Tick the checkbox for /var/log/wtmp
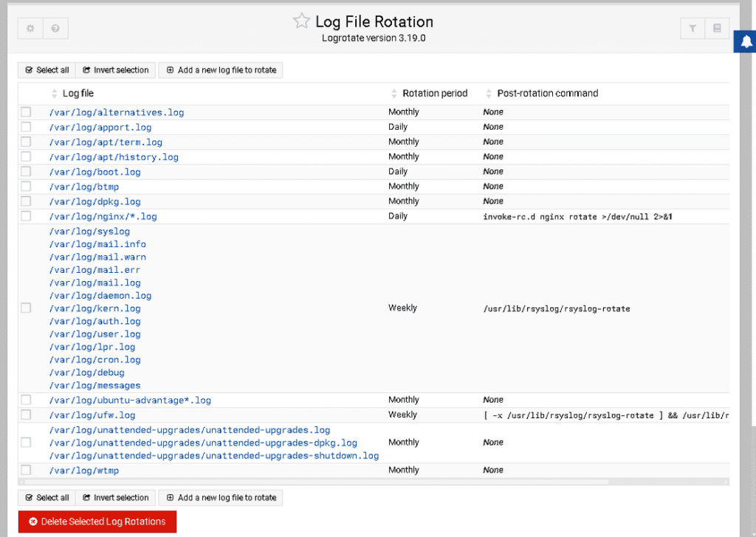The width and height of the screenshot is (756, 537). (26, 470)
